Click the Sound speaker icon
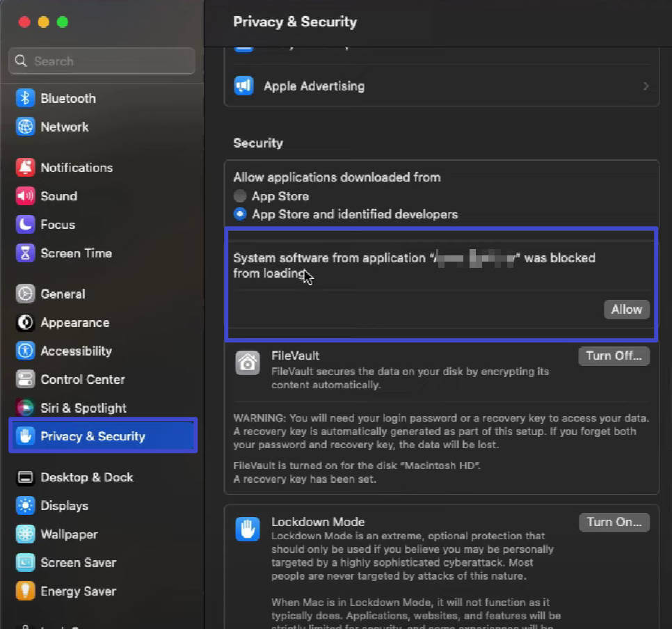The height and width of the screenshot is (629, 672). 25,196
